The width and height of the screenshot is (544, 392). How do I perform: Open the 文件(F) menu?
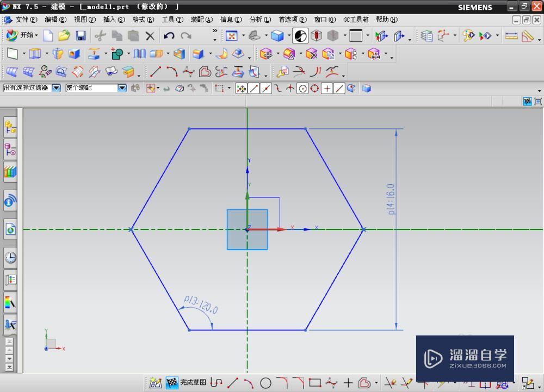(26, 20)
